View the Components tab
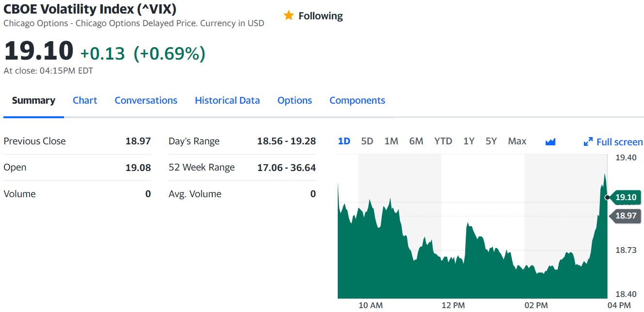This screenshot has width=644, height=312. (x=357, y=100)
